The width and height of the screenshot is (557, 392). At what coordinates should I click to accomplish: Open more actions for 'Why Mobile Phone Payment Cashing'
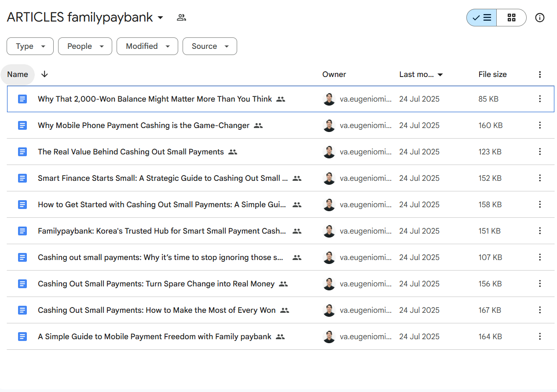pyautogui.click(x=540, y=125)
